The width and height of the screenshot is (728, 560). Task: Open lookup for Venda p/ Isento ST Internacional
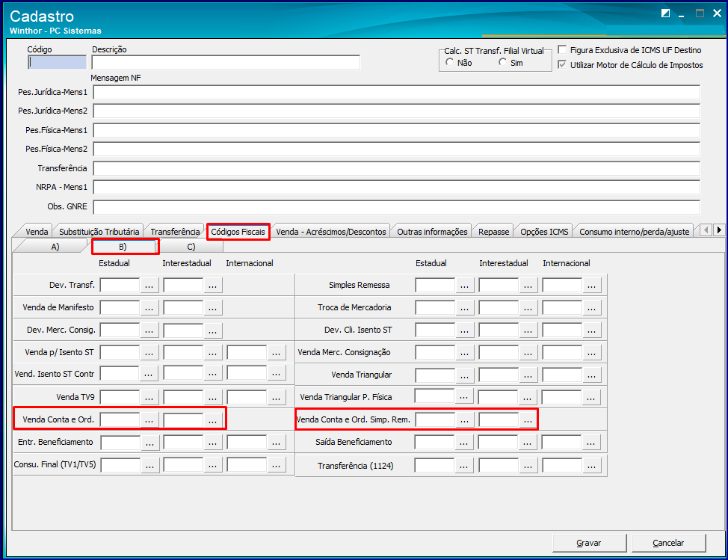coord(277,353)
